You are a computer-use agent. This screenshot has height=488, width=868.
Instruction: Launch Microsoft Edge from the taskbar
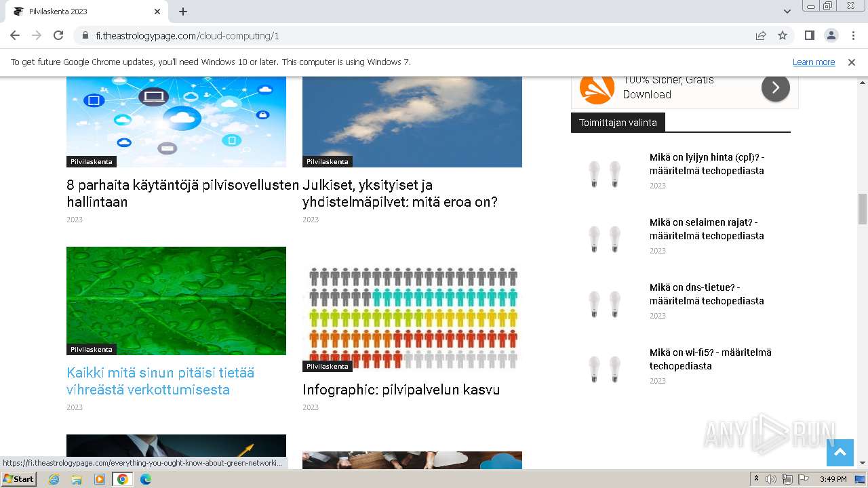tap(145, 479)
